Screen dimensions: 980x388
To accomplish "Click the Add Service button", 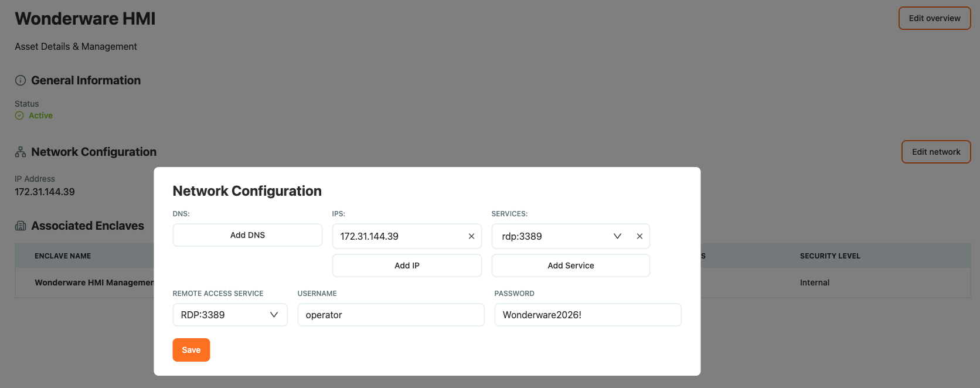I will tap(570, 266).
